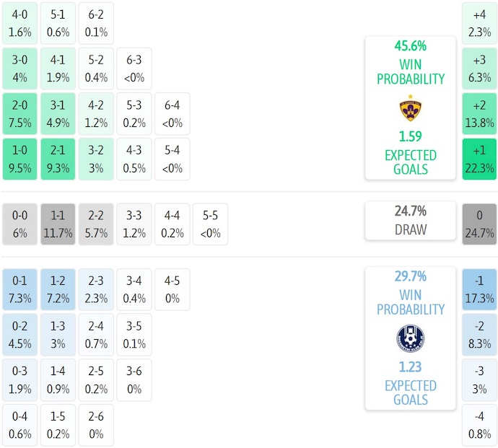Click the 2-0 score cell
The width and height of the screenshot is (498, 448).
(21, 114)
